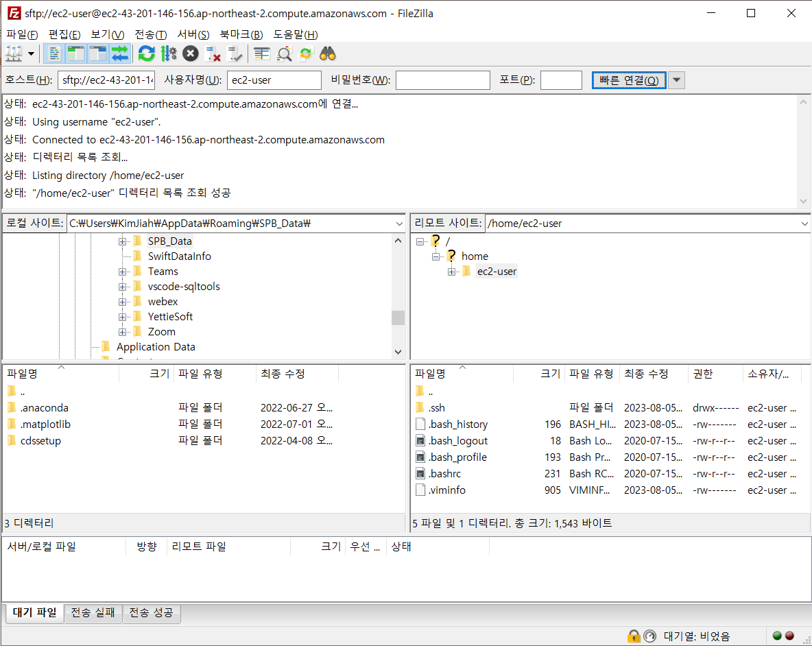Sort remote files by 권한 column
812x646 pixels.
coord(715,374)
